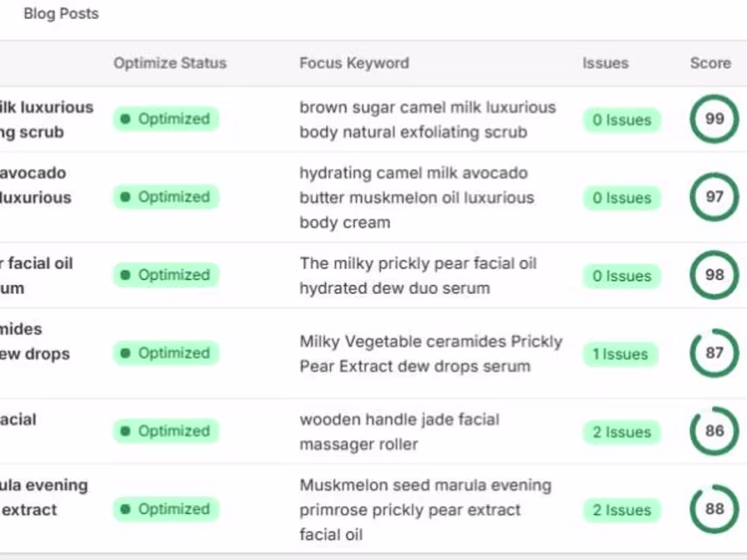This screenshot has width=747, height=560.
Task: Sort table by Score column
Action: pos(710,63)
